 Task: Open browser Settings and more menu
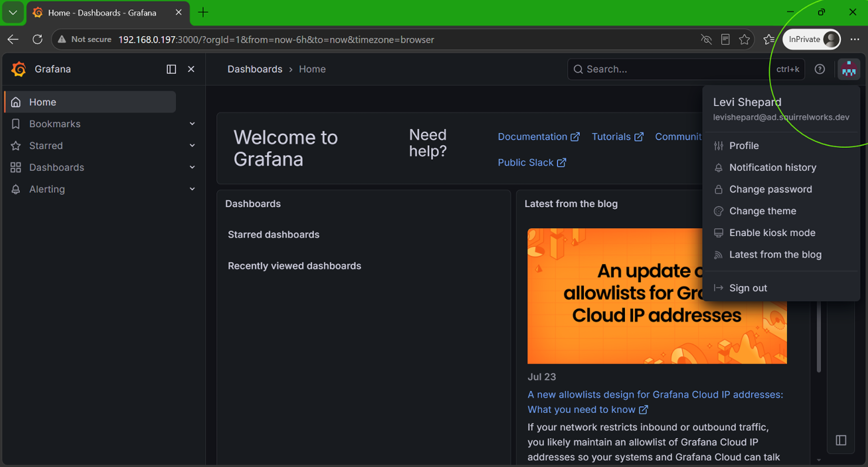click(855, 40)
